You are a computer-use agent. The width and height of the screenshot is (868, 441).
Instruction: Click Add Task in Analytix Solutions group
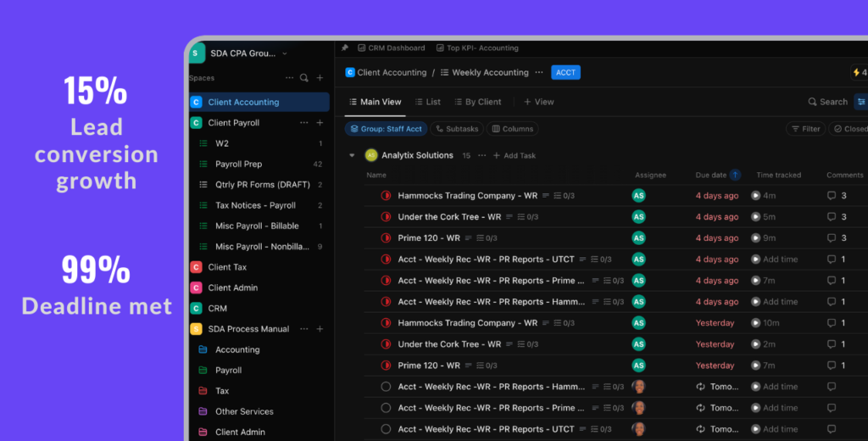tap(514, 156)
